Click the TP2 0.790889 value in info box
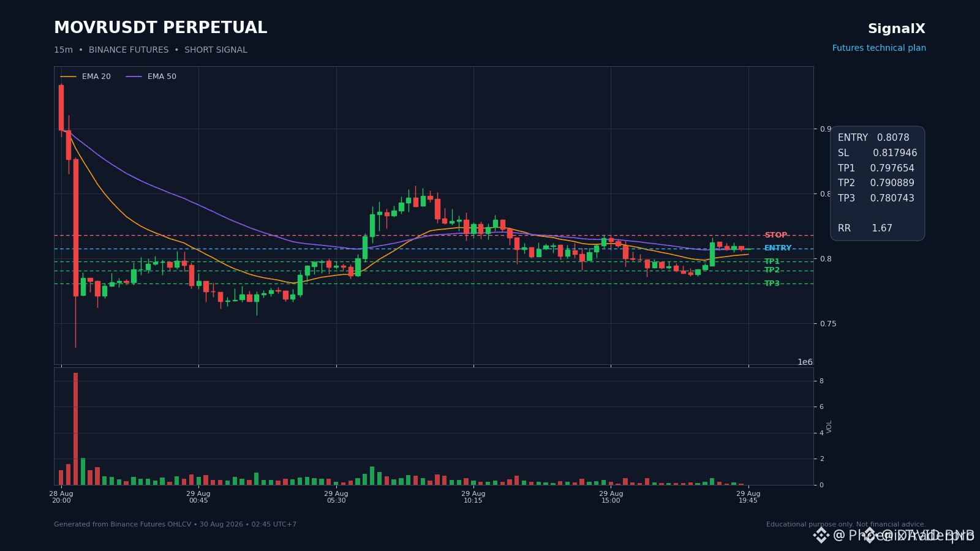980x551 pixels. point(876,183)
